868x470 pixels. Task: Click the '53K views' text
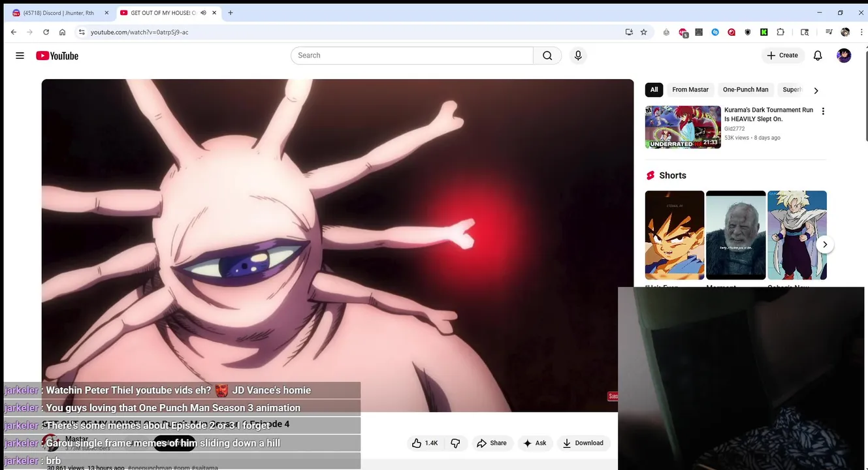tap(737, 138)
